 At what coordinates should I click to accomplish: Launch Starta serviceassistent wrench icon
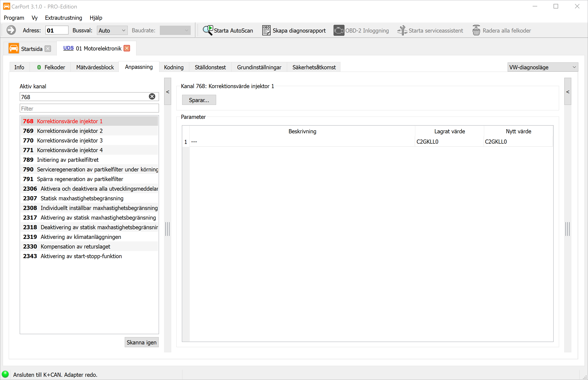click(x=402, y=30)
